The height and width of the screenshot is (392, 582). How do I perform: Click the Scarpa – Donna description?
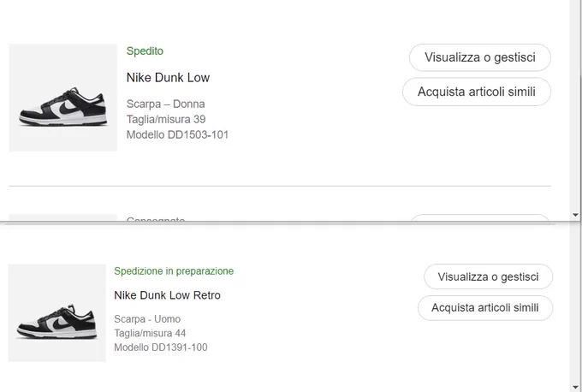click(165, 104)
